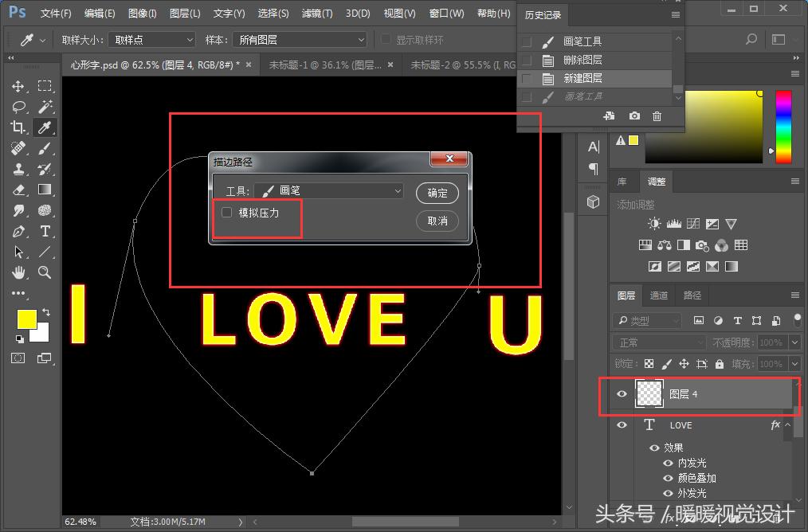Open the 滤镜 menu
Image resolution: width=808 pixels, height=532 pixels.
point(317,13)
